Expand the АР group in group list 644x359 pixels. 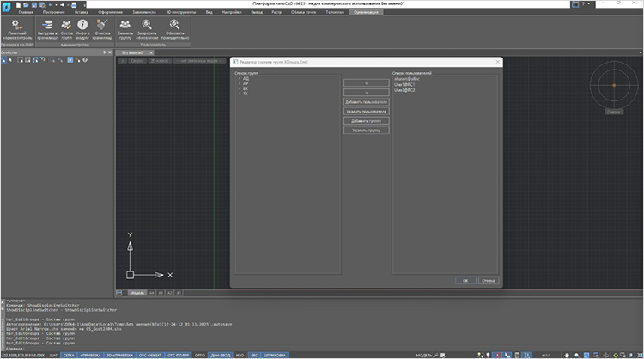point(239,84)
